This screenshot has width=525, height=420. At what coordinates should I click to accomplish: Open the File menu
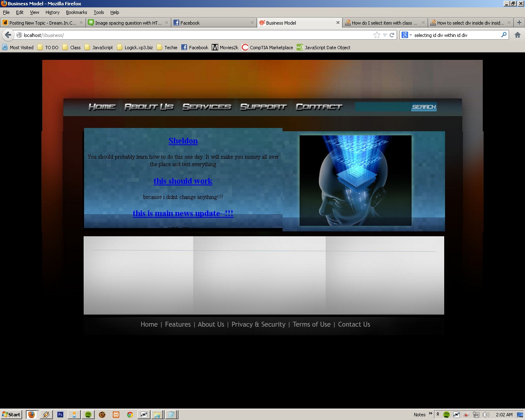[6, 12]
